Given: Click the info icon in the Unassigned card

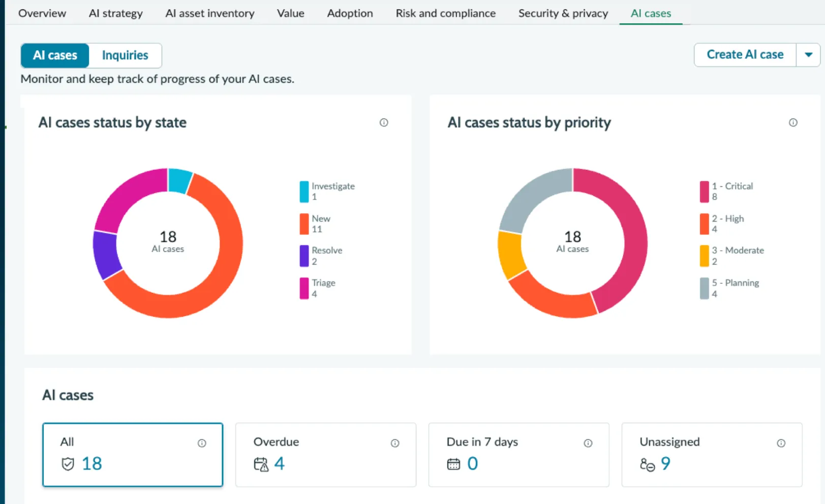Looking at the screenshot, I should 781,443.
